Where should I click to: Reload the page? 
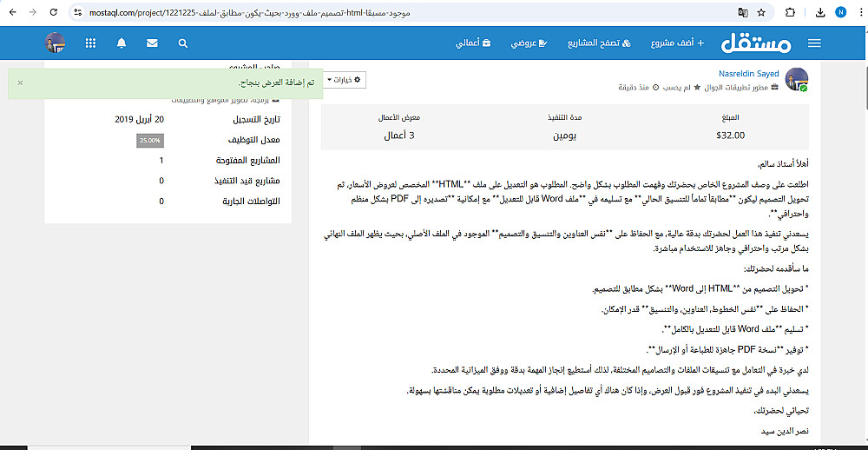(53, 12)
